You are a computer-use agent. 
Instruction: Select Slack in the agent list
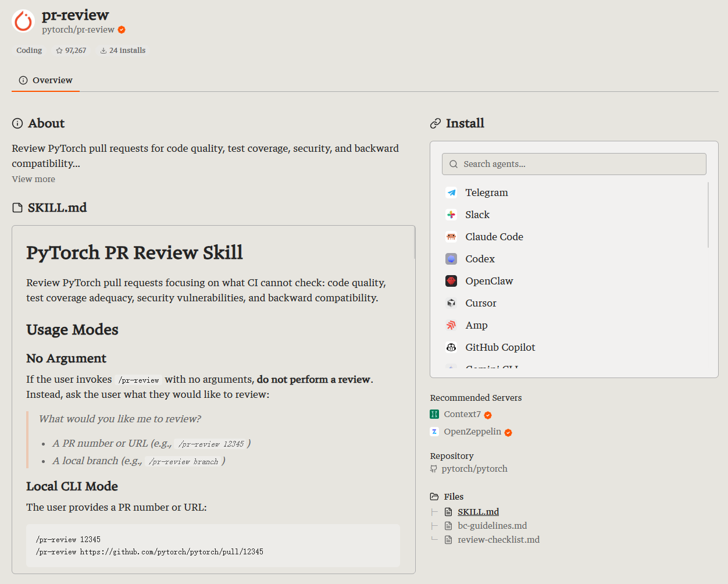(x=574, y=215)
